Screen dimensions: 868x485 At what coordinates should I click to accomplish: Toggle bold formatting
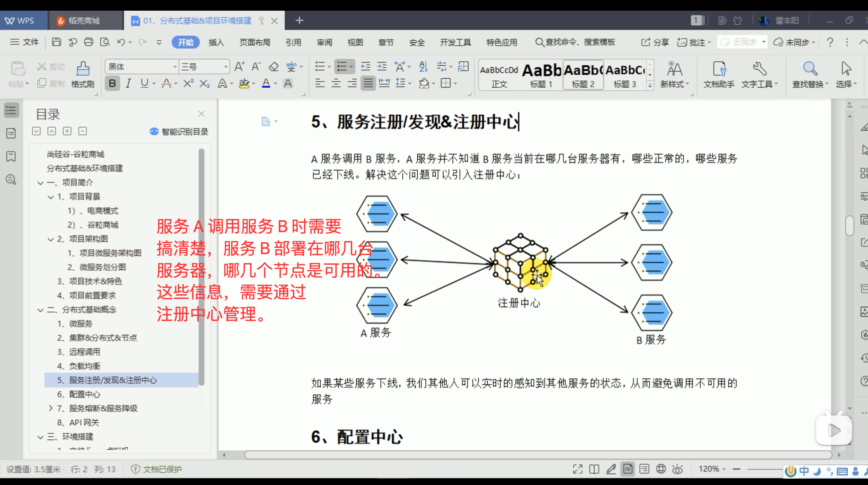click(112, 83)
